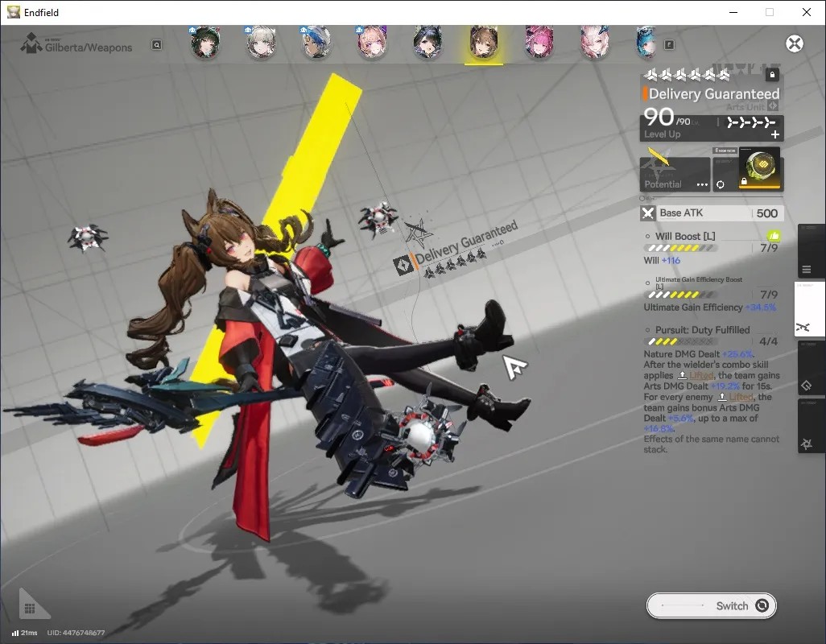Click the Base ATK crossed swords icon
This screenshot has height=644, width=826.
pyautogui.click(x=648, y=213)
